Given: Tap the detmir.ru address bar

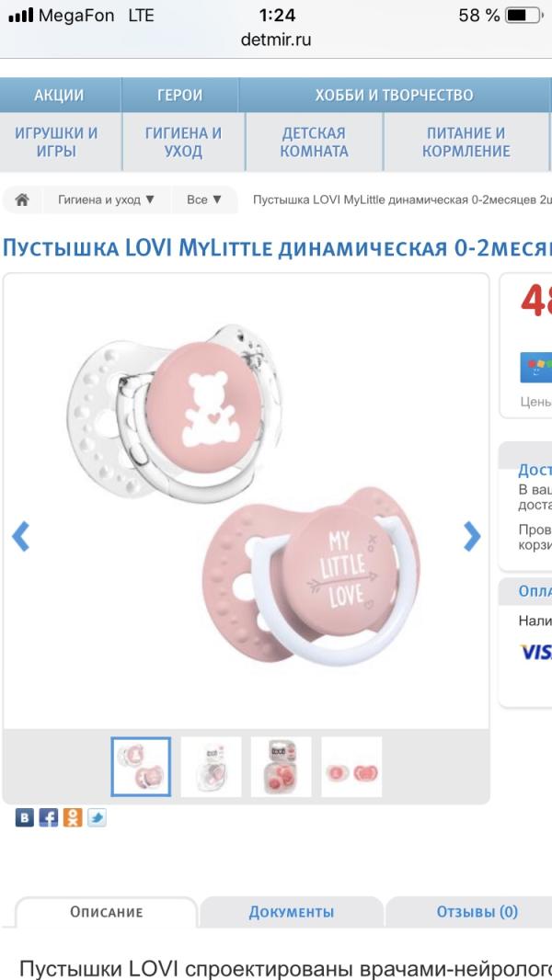Looking at the screenshot, I should click(x=276, y=40).
